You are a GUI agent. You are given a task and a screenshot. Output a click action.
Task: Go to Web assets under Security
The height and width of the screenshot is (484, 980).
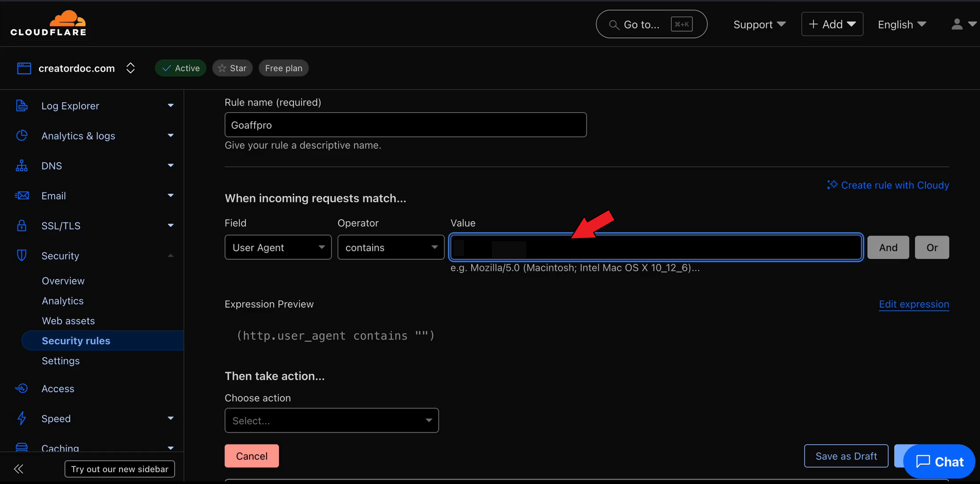pos(68,321)
